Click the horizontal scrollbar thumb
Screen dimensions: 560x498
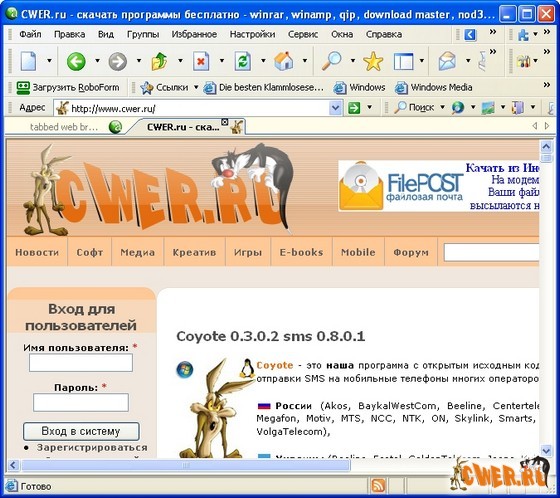coord(186,465)
